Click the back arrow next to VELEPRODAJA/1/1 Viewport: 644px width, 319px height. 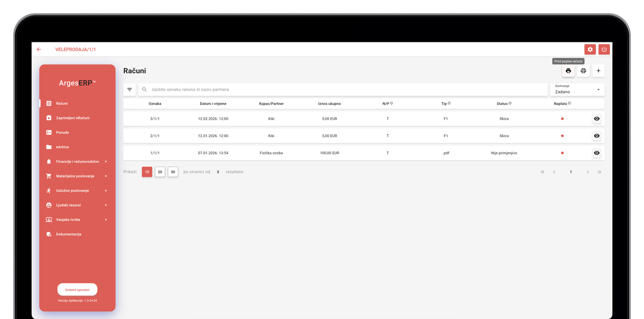(x=39, y=49)
